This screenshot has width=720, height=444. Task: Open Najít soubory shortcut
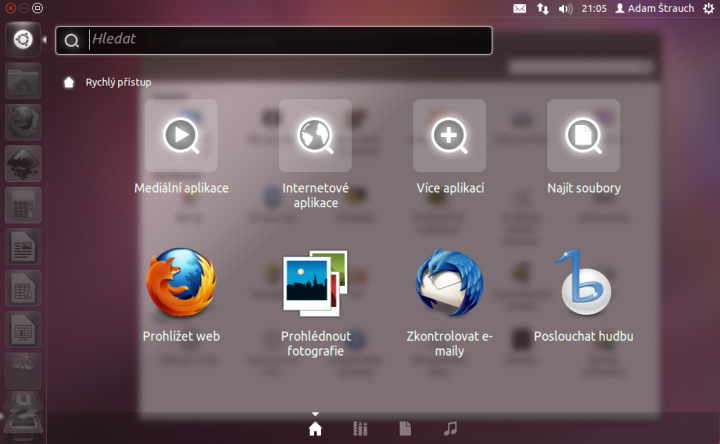point(584,147)
